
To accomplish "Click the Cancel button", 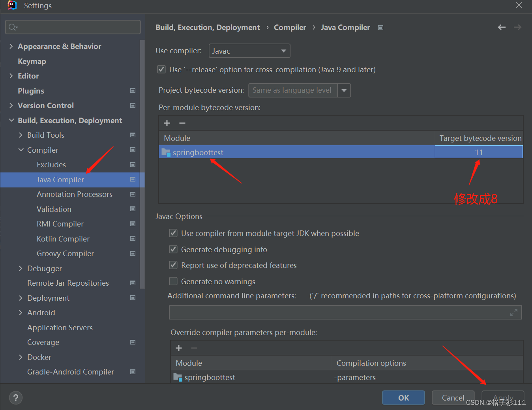I will [453, 398].
